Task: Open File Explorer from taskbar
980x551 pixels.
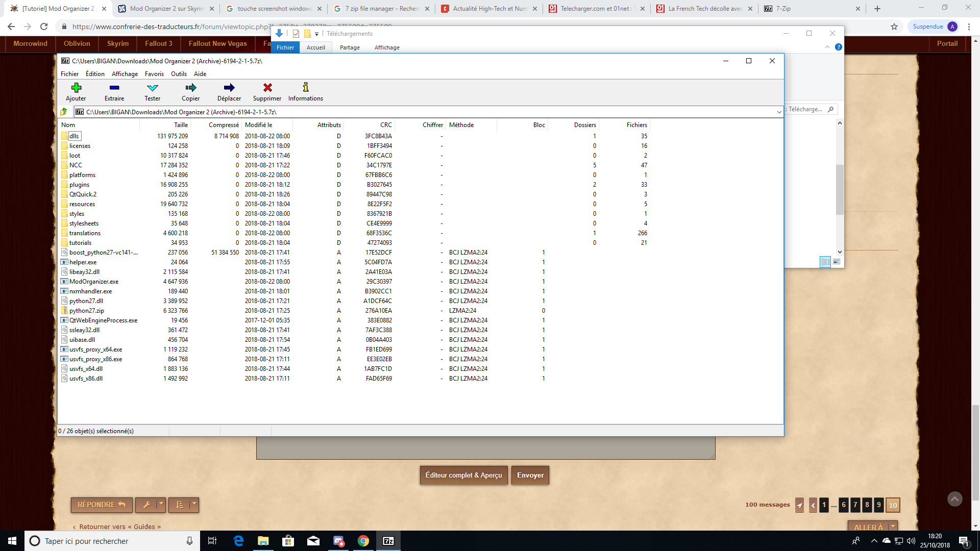Action: [263, 541]
